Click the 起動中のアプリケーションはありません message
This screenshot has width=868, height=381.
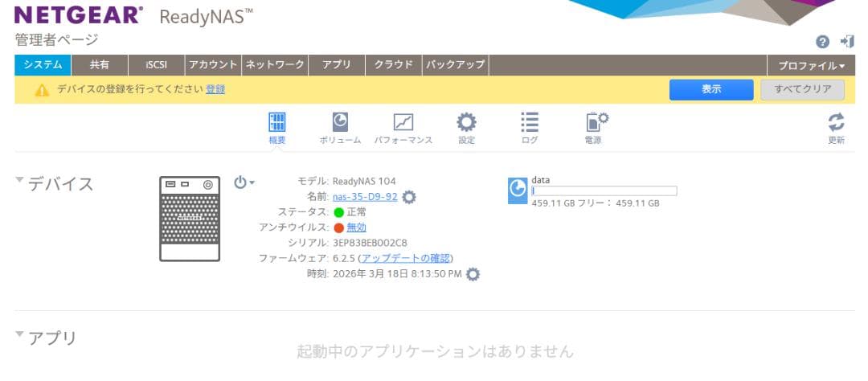coord(435,351)
